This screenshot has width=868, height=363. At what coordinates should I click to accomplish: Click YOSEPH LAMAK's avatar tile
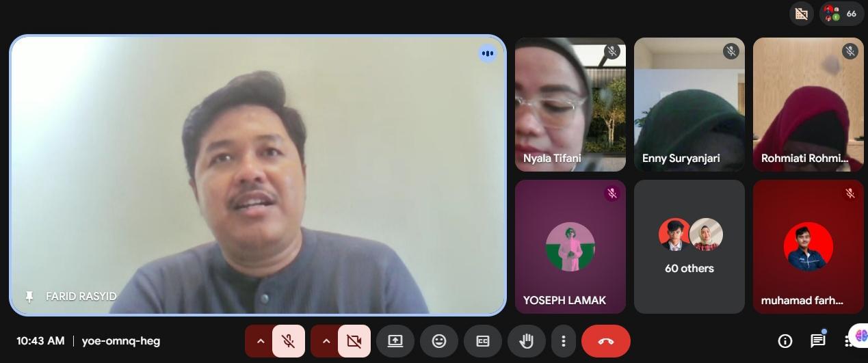pos(570,246)
